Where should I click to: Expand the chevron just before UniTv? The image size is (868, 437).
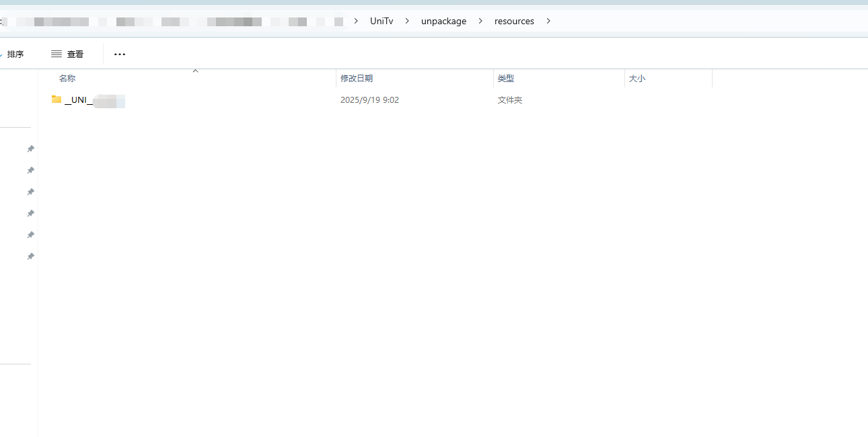tap(356, 21)
